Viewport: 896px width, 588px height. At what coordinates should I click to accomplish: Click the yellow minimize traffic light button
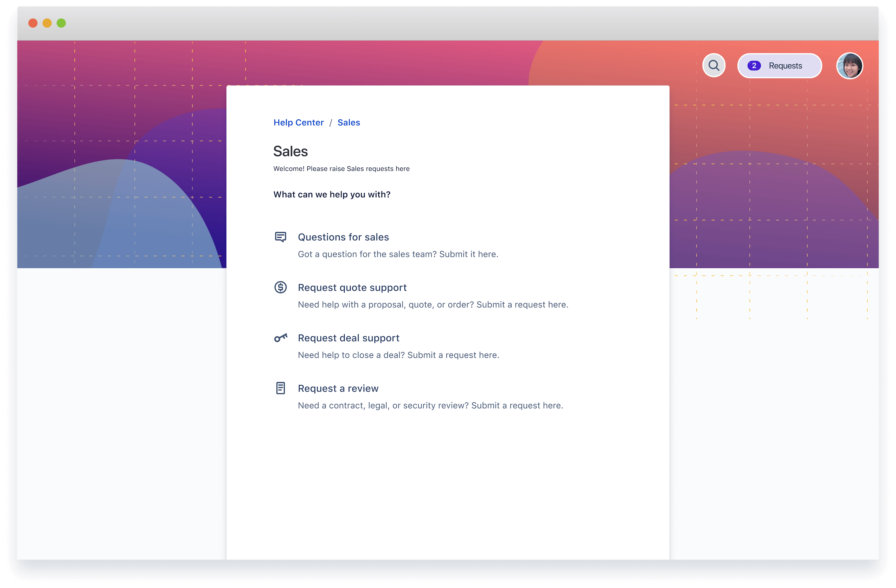47,23
